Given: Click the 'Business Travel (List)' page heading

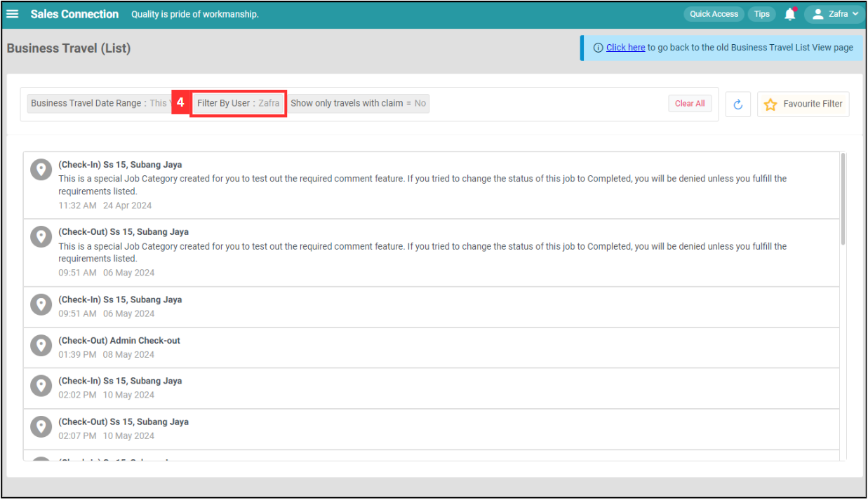Looking at the screenshot, I should tap(69, 48).
